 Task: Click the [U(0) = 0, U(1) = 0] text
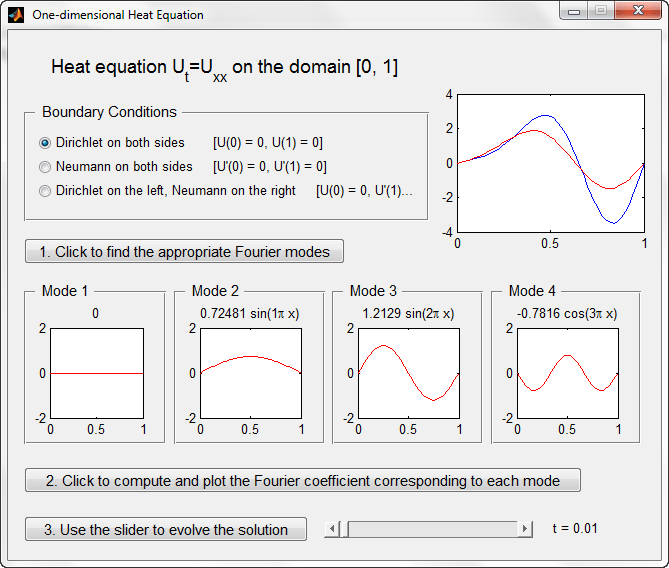click(x=268, y=143)
